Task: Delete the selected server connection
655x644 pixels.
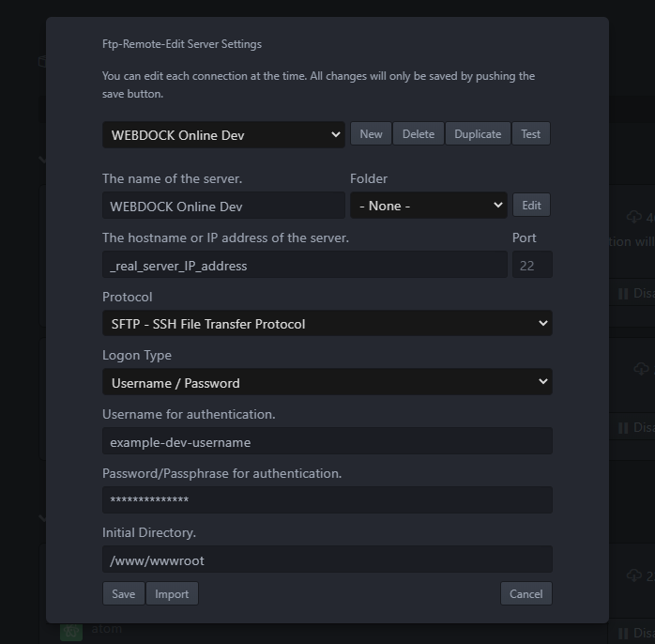Action: click(x=418, y=133)
